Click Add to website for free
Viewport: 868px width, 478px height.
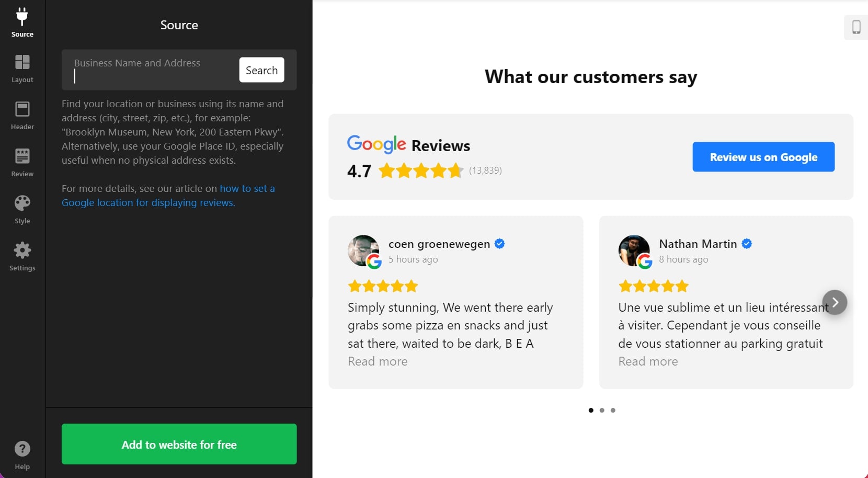[x=179, y=445]
